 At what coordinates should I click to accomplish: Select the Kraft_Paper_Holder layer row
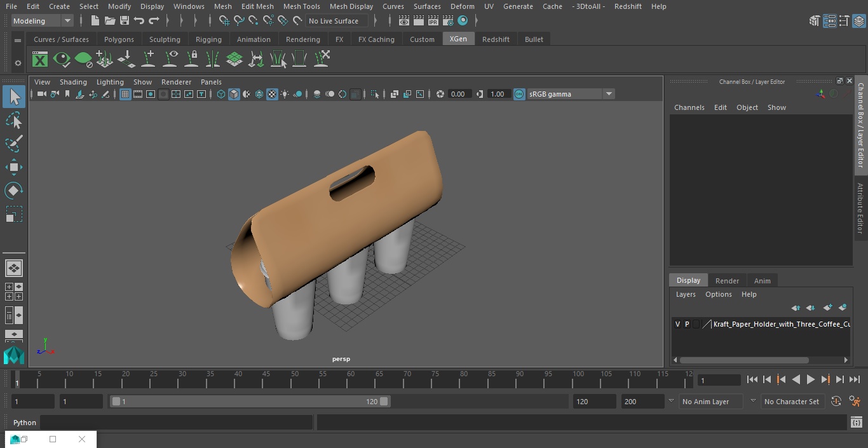761,324
